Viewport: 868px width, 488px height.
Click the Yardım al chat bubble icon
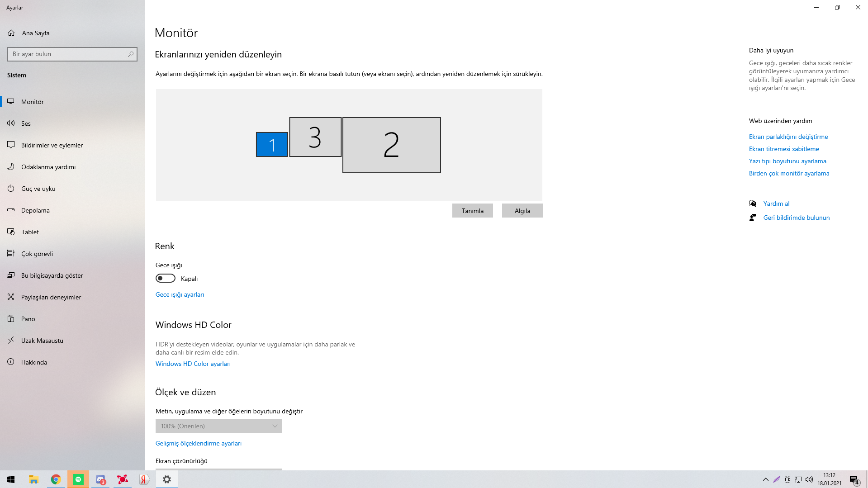pos(753,204)
